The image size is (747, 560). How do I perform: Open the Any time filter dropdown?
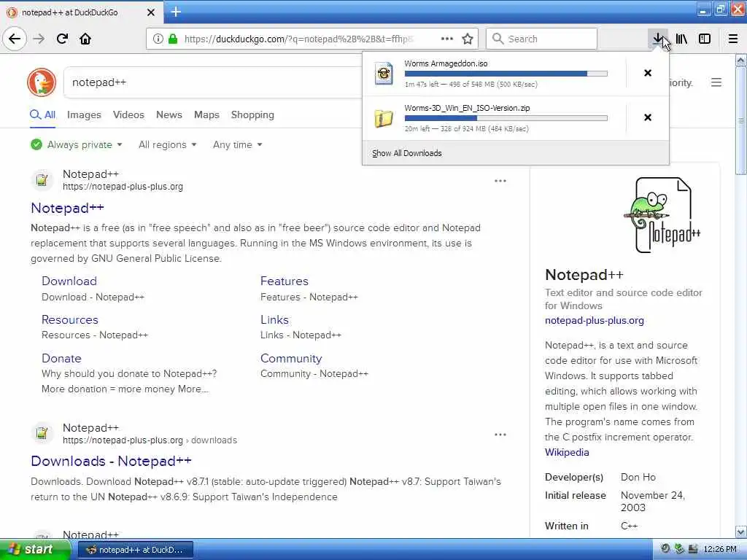237,144
